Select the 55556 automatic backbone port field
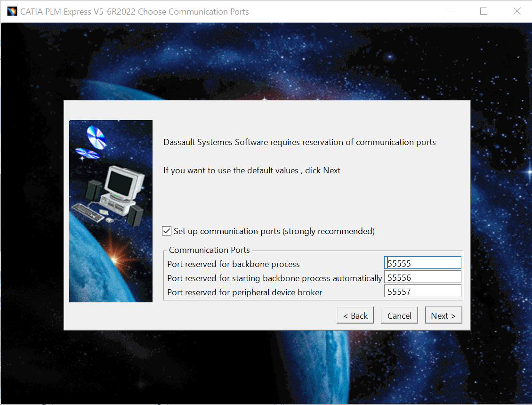The width and height of the screenshot is (532, 405). click(x=422, y=277)
